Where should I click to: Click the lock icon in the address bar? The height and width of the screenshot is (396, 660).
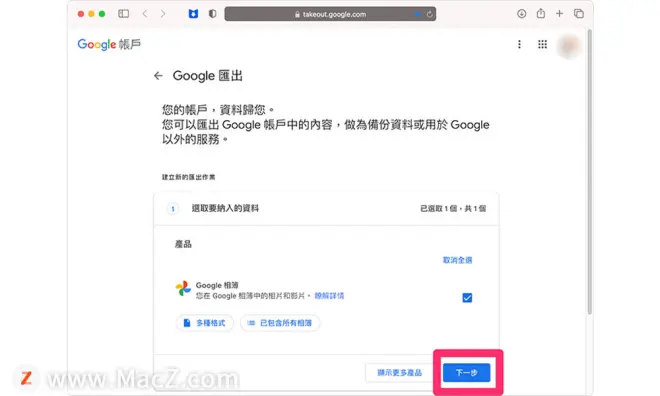point(297,14)
